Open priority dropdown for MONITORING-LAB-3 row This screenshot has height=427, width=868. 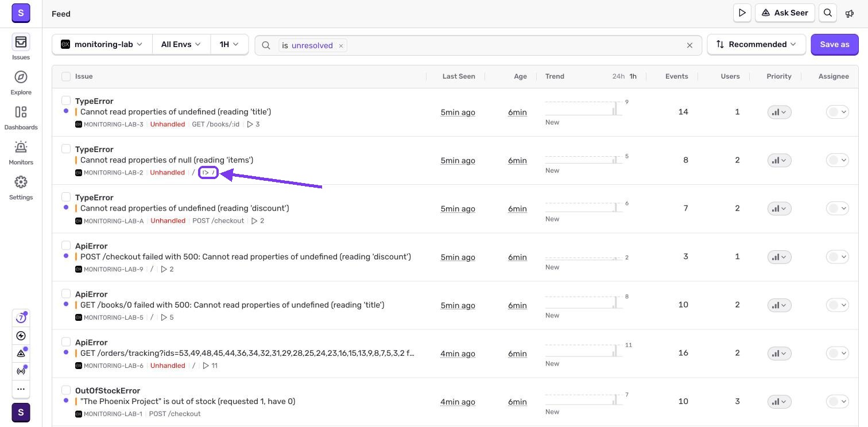(779, 112)
